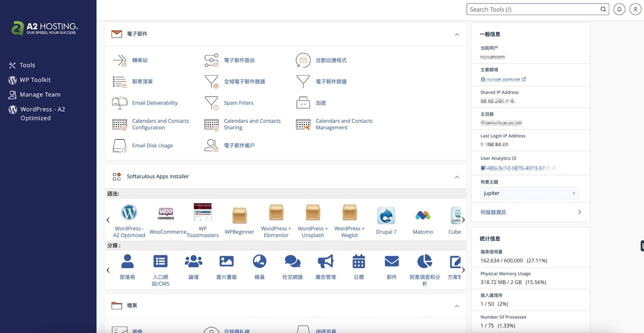Open the 民意调查和分析 polls and analytics category icon

click(x=425, y=261)
